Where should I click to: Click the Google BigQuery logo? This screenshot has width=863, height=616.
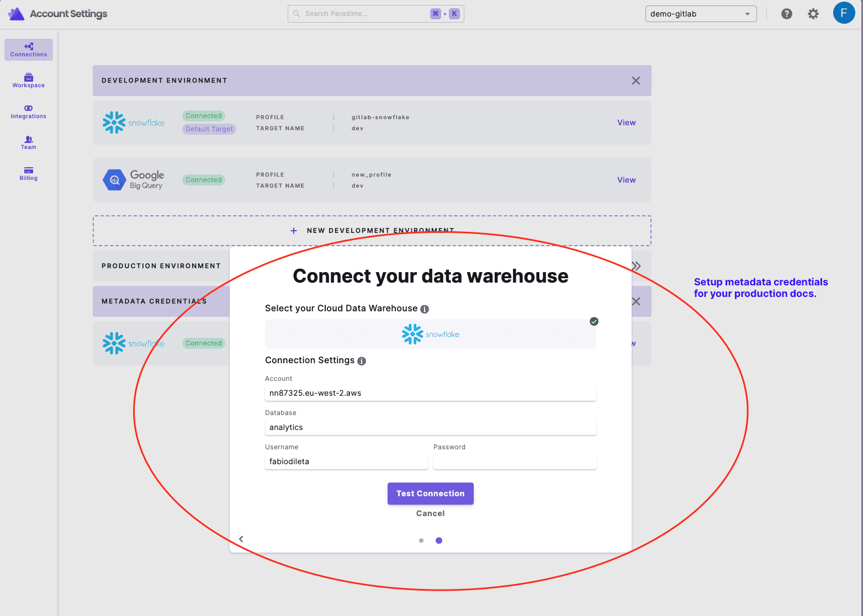[x=134, y=180]
